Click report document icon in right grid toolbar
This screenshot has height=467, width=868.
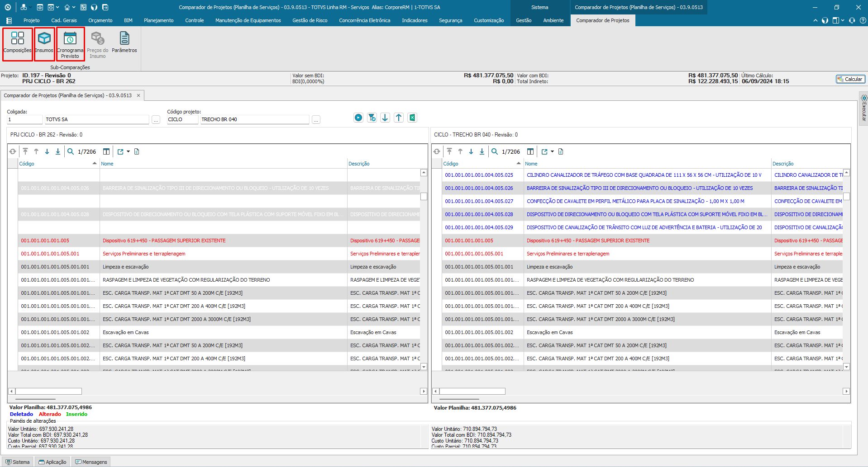tap(561, 151)
